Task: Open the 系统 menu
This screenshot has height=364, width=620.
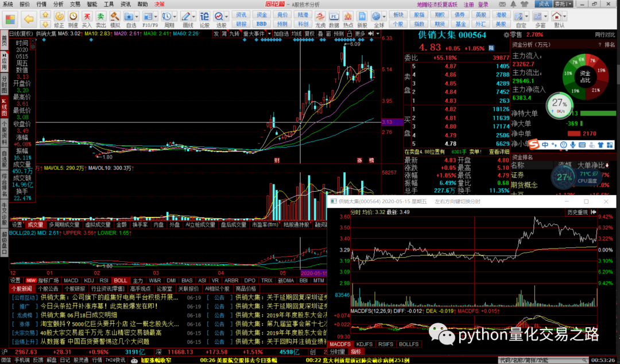Action: pos(8,5)
